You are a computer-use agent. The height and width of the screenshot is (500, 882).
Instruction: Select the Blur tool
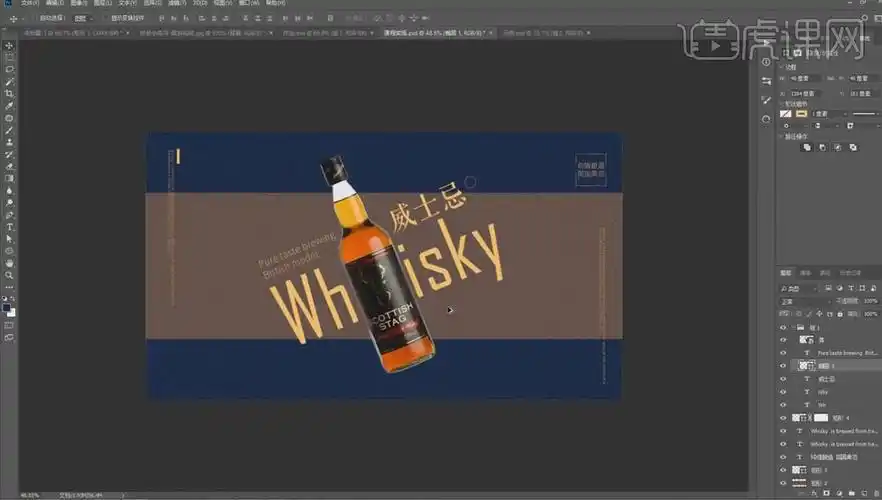click(9, 191)
